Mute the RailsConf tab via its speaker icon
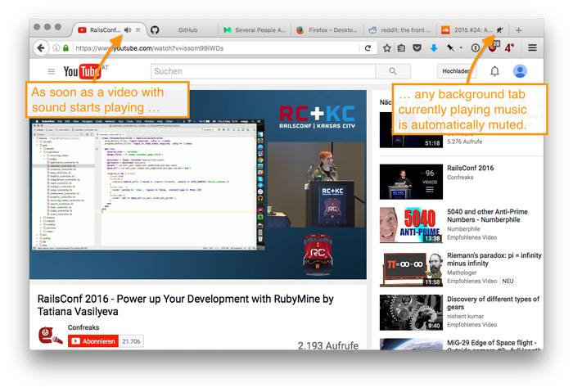This screenshot has width=573, height=392. (128, 30)
